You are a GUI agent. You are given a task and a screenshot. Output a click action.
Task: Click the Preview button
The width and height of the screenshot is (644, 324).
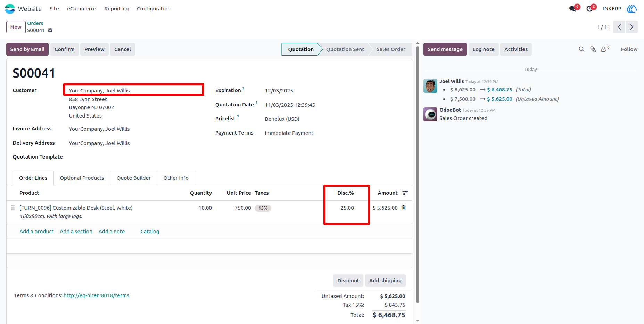tap(94, 49)
